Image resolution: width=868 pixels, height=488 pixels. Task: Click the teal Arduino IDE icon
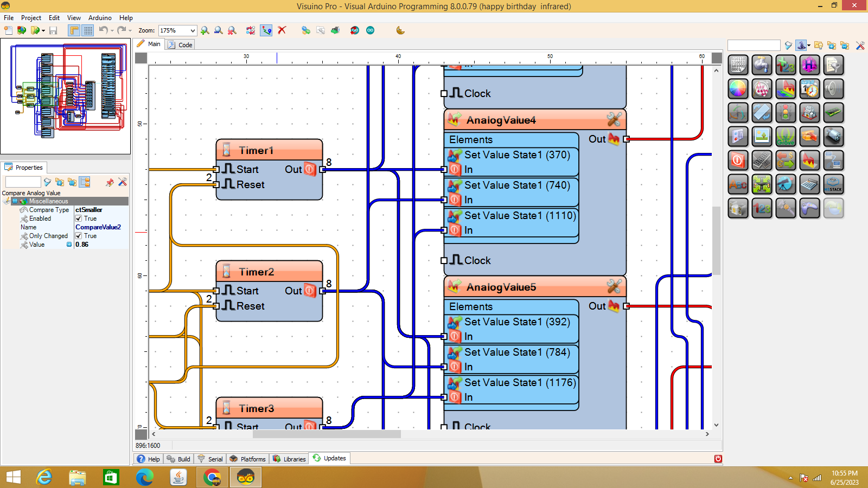[370, 30]
